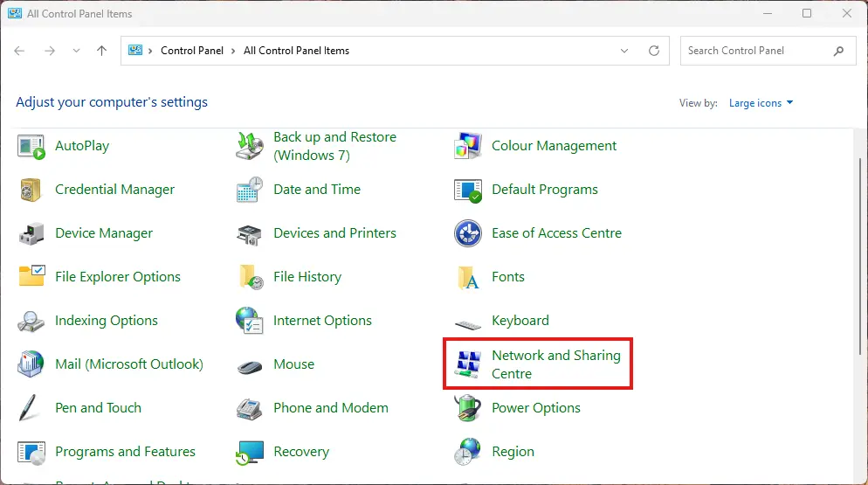Open the Recovery link text
Viewport: 868px width, 485px height.
(301, 452)
